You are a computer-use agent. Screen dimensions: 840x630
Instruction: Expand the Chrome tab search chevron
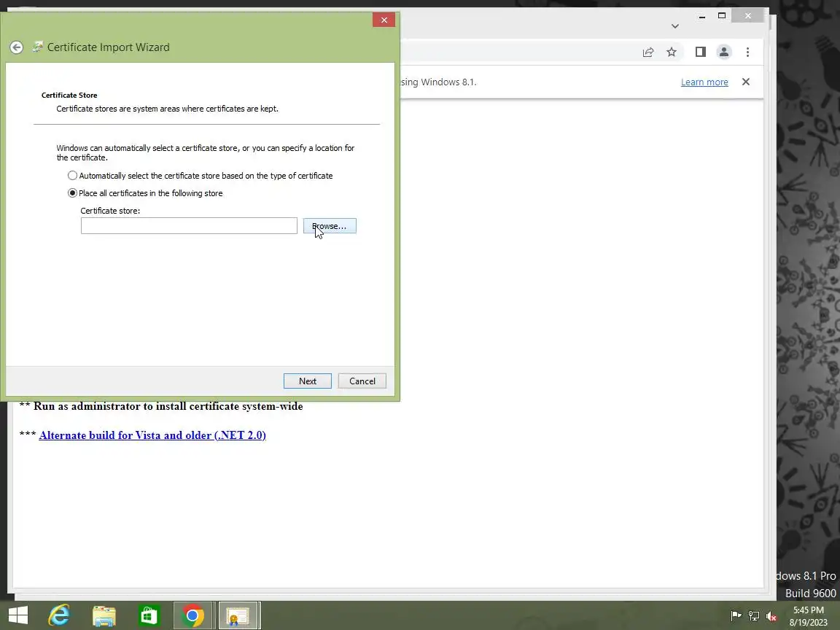click(675, 26)
